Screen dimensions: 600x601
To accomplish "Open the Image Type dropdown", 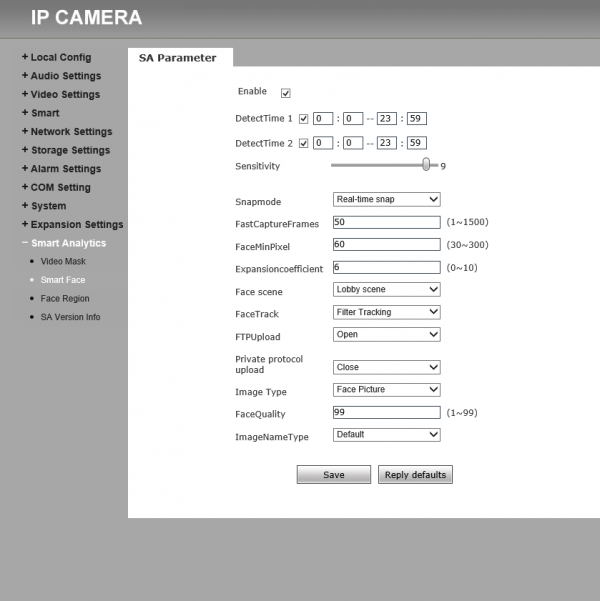I will pos(386,390).
